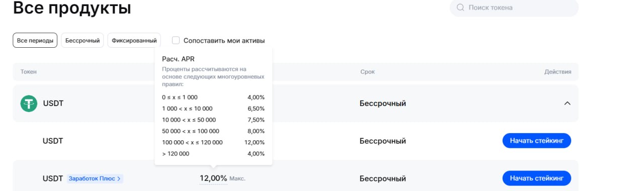This screenshot has width=644, height=191.
Task: Click the Действия column header
Action: pyautogui.click(x=557, y=72)
